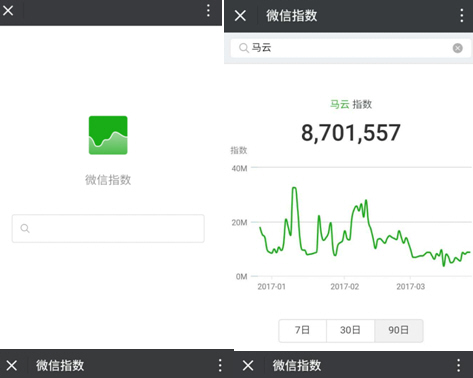
Task: Click the magnifier icon in empty search box
Action: tap(25, 228)
